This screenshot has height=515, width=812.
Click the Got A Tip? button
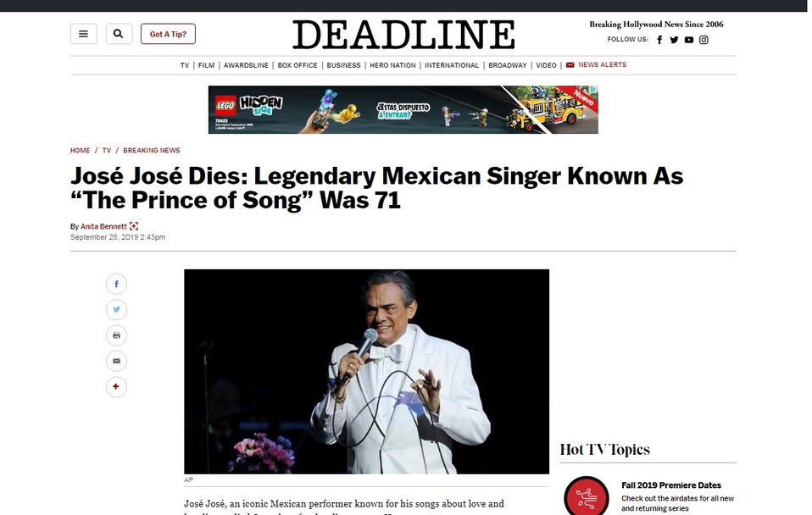pos(168,34)
